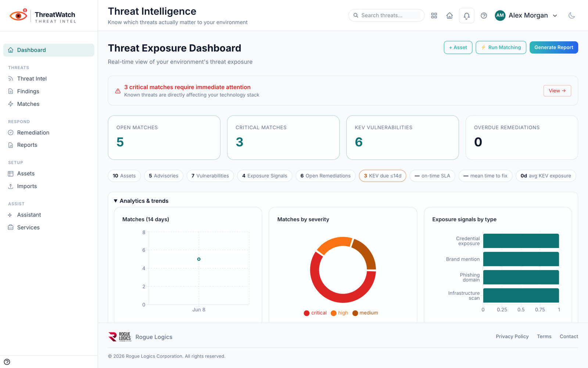Select the 0d avg KEV exposure chip
The width and height of the screenshot is (588, 368).
[x=546, y=176]
